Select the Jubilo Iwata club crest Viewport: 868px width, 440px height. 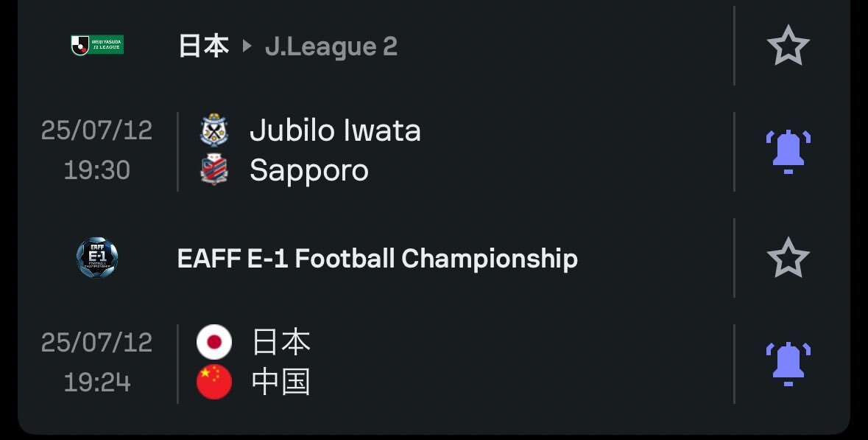(215, 130)
